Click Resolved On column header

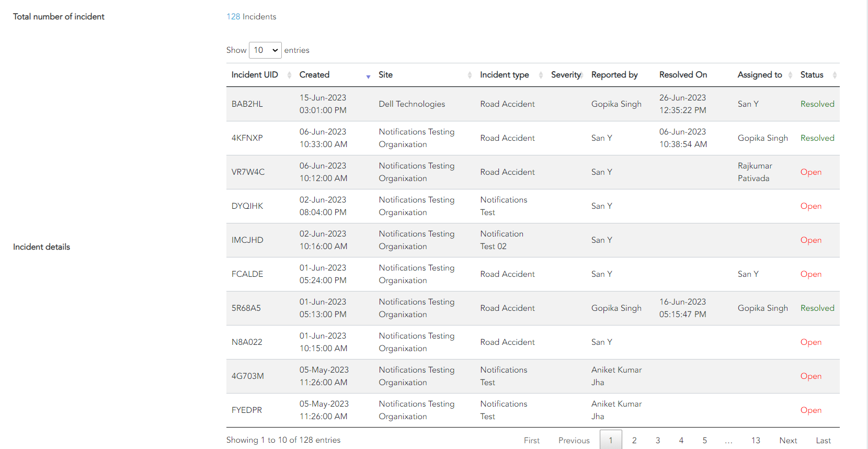pyautogui.click(x=683, y=75)
